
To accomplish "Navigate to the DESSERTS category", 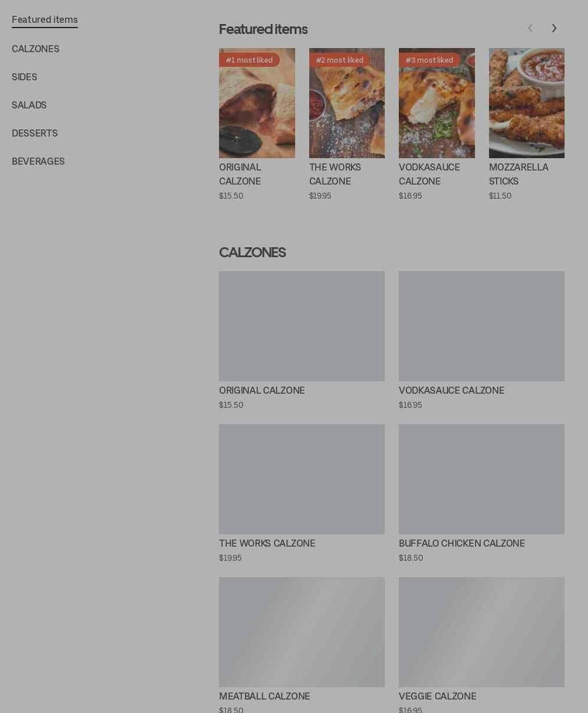I will [35, 134].
